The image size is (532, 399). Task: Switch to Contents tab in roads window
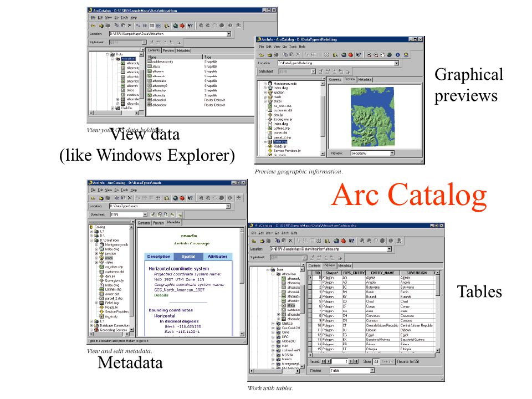click(144, 223)
